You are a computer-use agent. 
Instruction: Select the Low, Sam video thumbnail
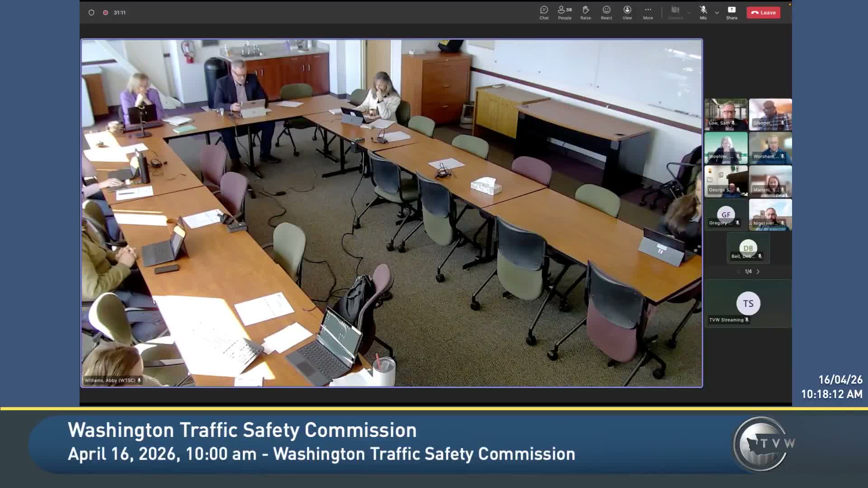726,114
